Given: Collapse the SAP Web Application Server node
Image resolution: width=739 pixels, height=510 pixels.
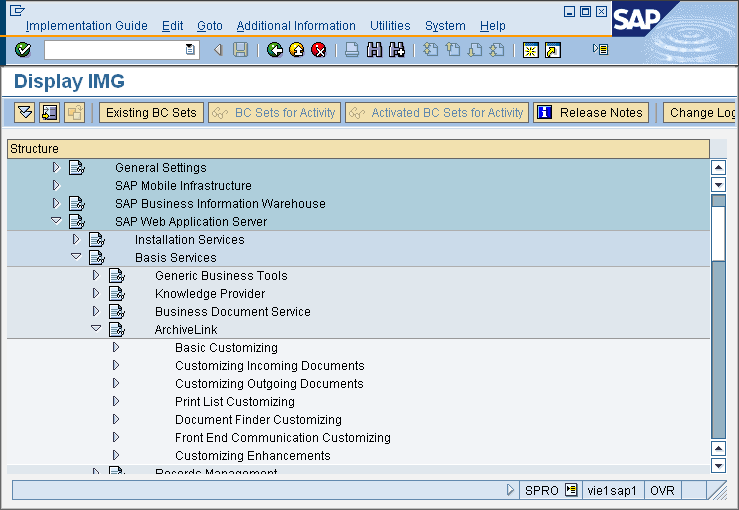Looking at the screenshot, I should pos(56,221).
